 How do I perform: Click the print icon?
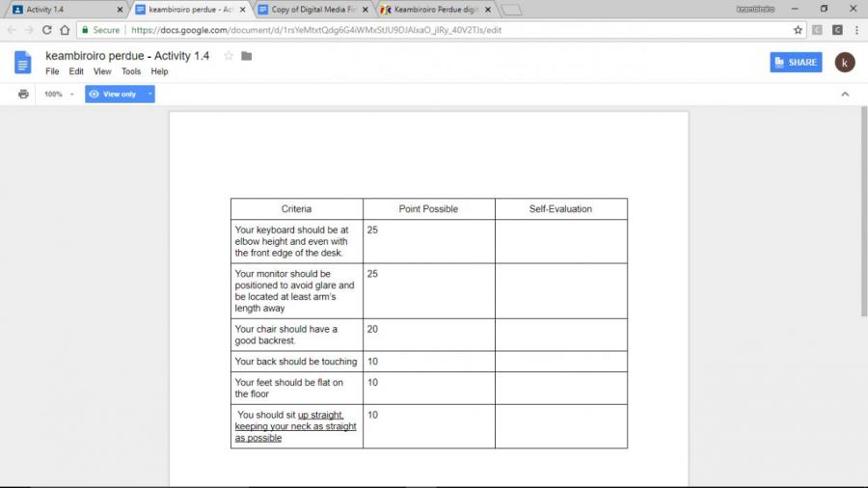[23, 95]
